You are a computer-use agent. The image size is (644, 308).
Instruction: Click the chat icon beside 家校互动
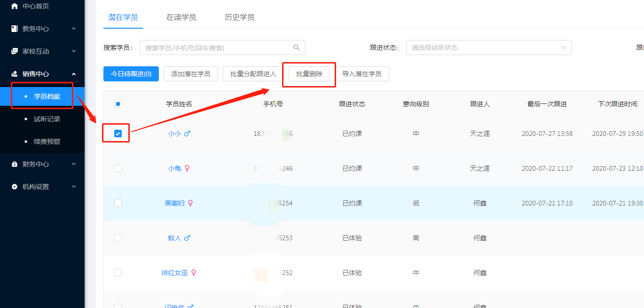pyautogui.click(x=15, y=51)
